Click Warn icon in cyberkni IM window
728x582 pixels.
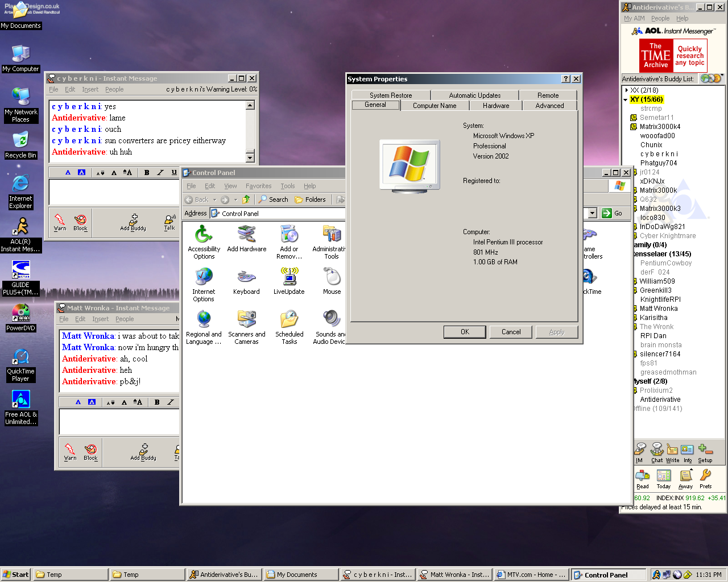pyautogui.click(x=60, y=222)
